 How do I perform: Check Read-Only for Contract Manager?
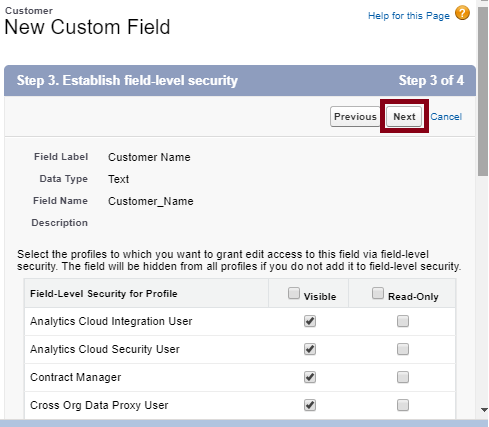tap(403, 377)
